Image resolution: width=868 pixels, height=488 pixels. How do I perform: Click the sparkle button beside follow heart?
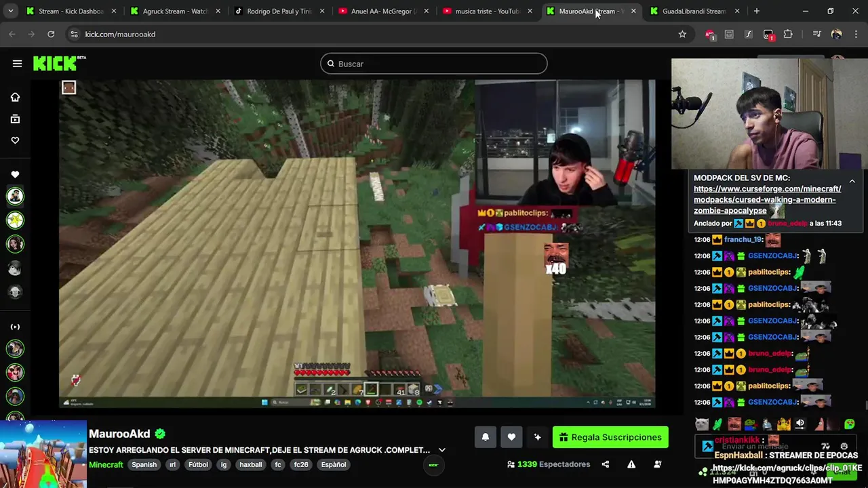tap(537, 437)
